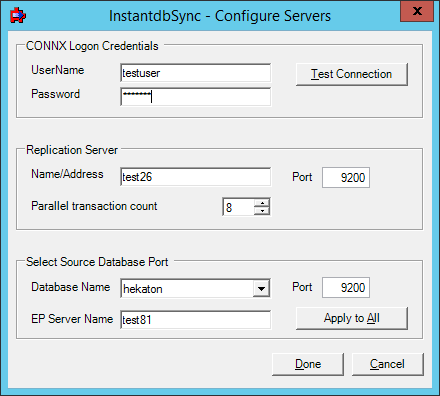Click the EP Server Name field
Viewport: 440px width, 396px height.
tap(196, 320)
